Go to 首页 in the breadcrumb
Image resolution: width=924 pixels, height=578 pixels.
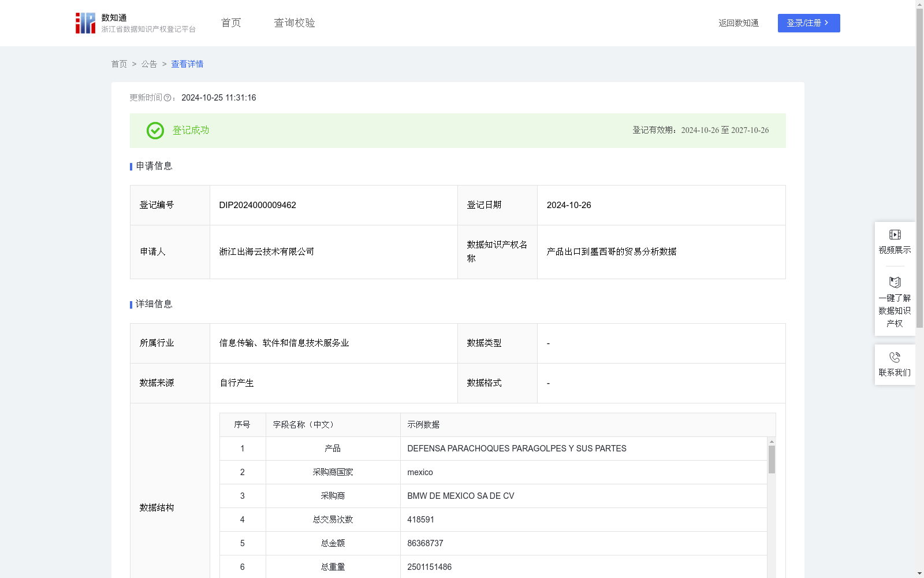point(119,64)
